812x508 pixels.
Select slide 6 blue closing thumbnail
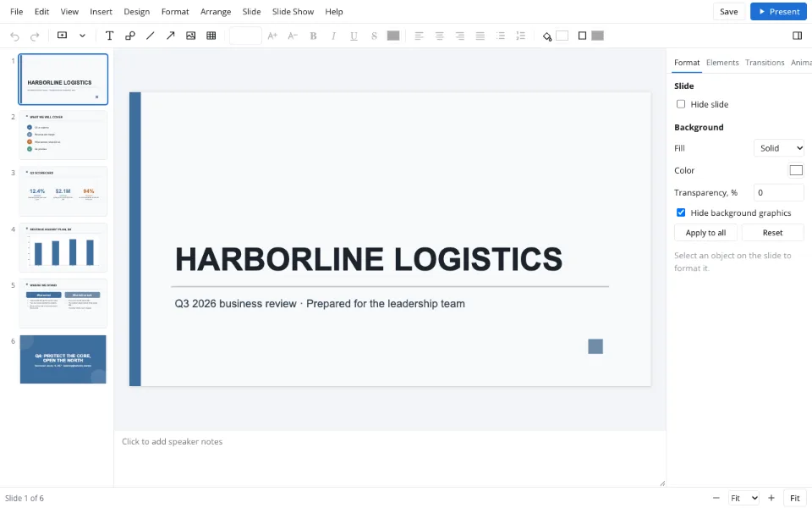pyautogui.click(x=63, y=359)
